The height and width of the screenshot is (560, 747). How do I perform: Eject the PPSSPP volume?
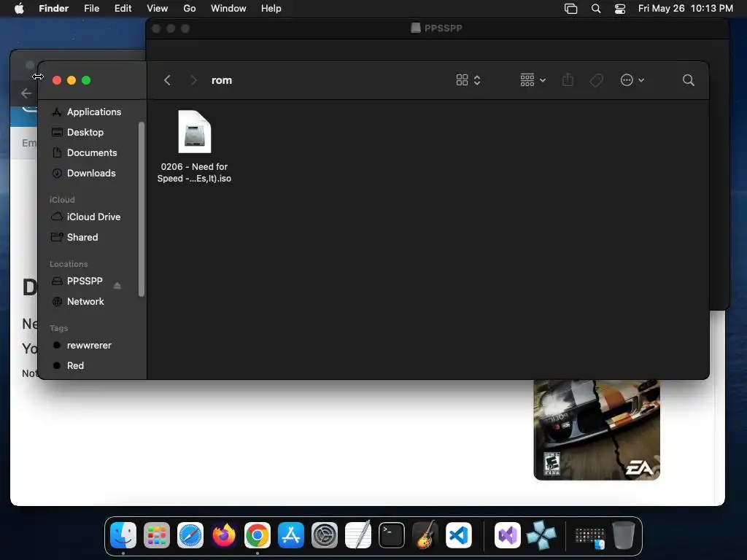pos(117,286)
